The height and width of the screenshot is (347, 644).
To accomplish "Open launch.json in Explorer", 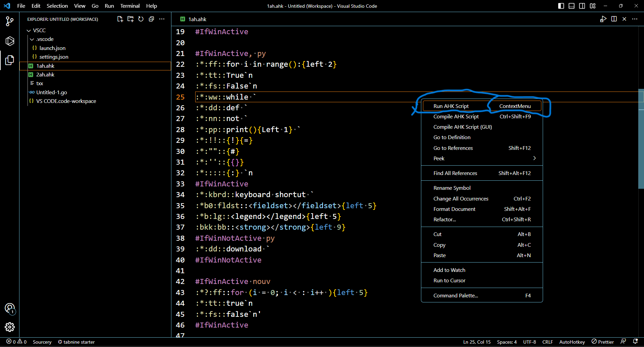I will 95,48.
